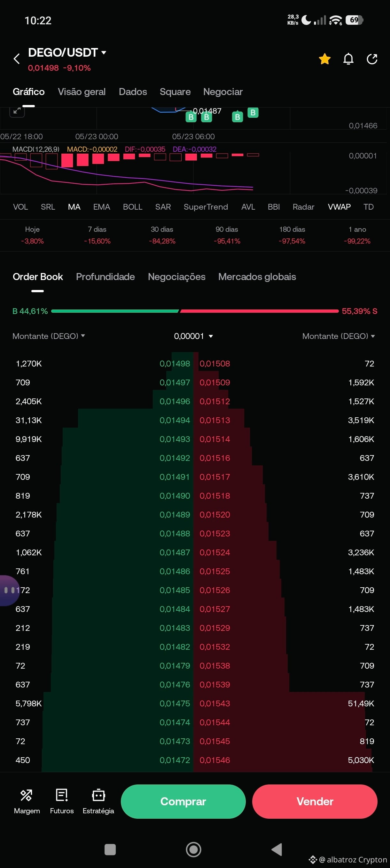
Task: Open the Square tab
Action: pos(175,92)
